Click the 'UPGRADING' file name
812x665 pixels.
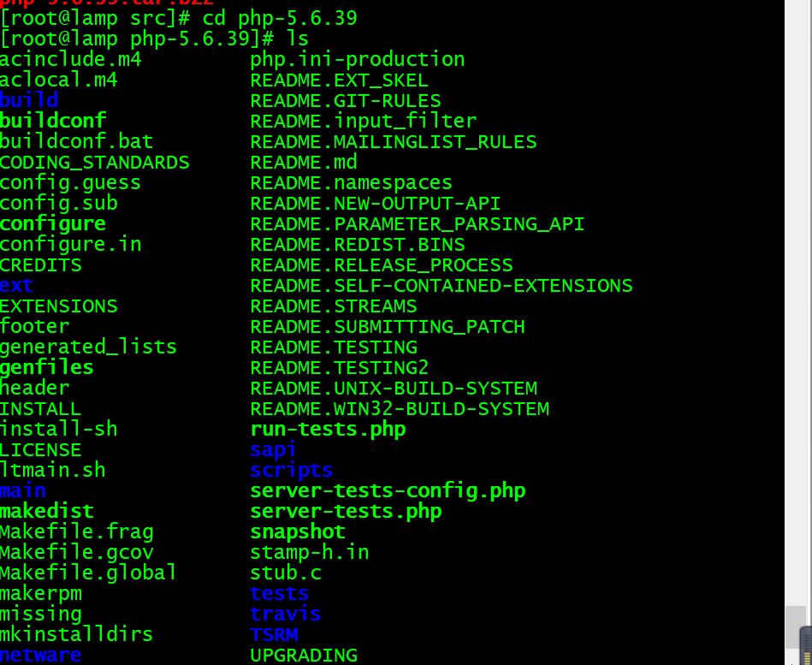304,656
